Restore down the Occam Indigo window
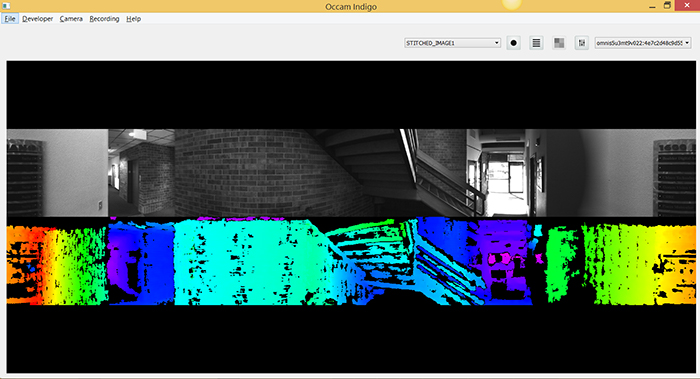 tap(667, 5)
